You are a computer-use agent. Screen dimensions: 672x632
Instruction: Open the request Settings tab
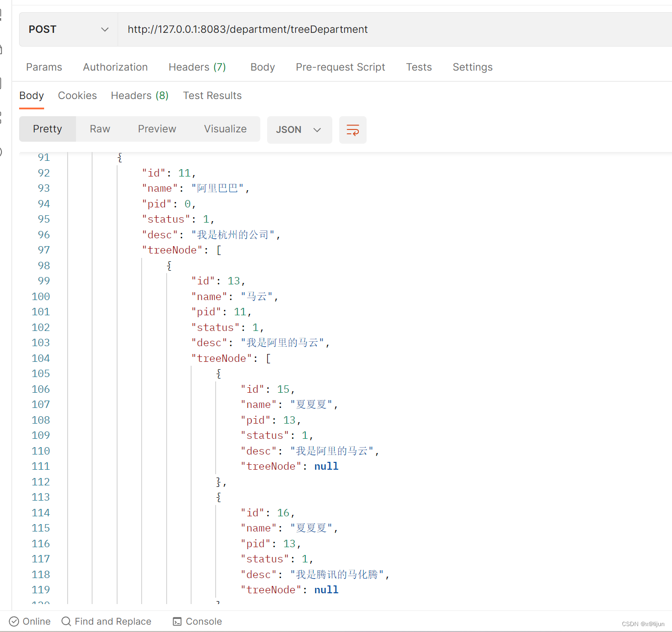[x=473, y=67]
